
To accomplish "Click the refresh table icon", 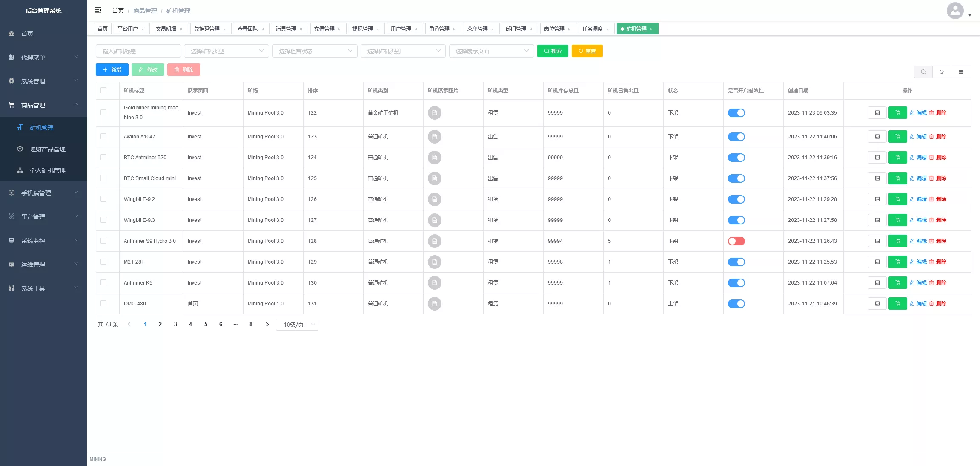I will pos(942,72).
